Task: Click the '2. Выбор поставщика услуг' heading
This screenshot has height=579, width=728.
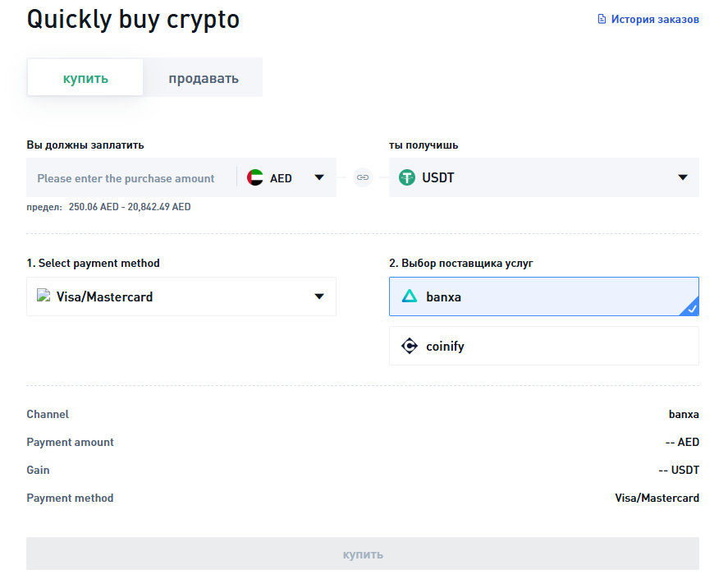Action: click(x=461, y=263)
